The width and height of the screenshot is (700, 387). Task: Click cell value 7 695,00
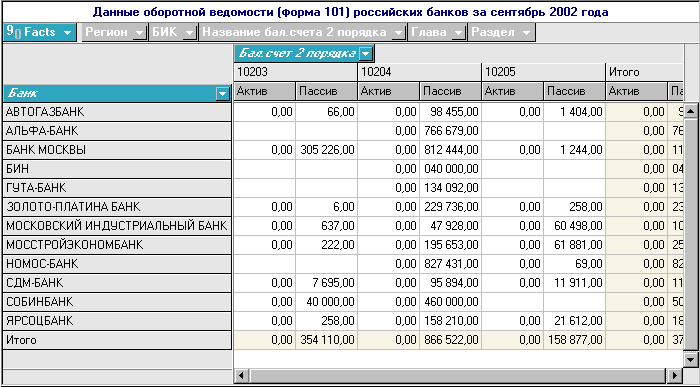[326, 283]
